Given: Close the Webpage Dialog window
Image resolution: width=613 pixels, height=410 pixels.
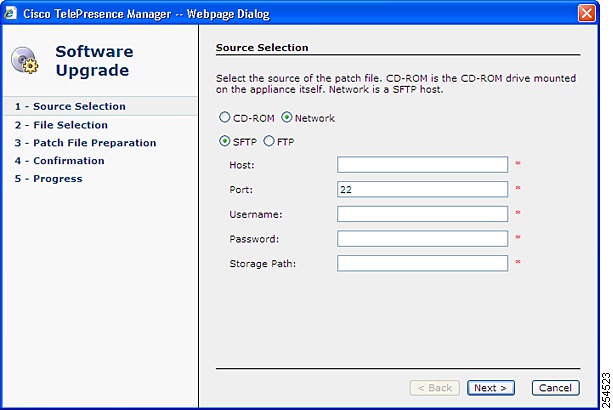Looking at the screenshot, I should click(x=586, y=13).
